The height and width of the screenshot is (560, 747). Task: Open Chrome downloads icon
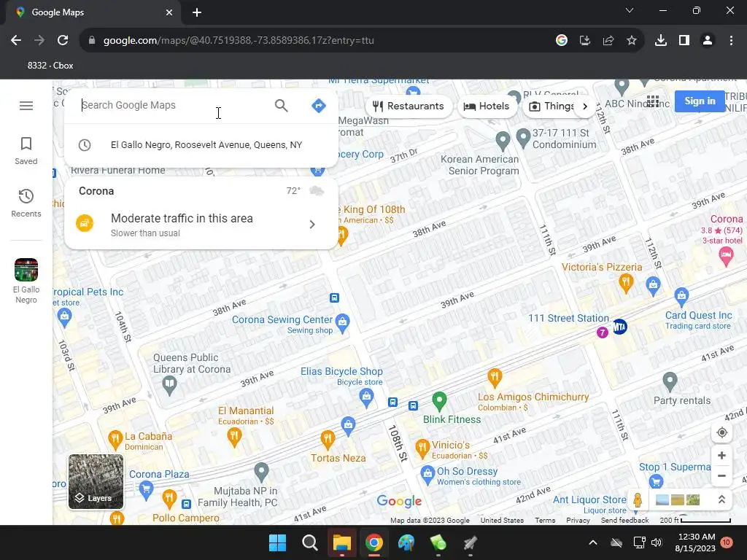[x=661, y=41]
